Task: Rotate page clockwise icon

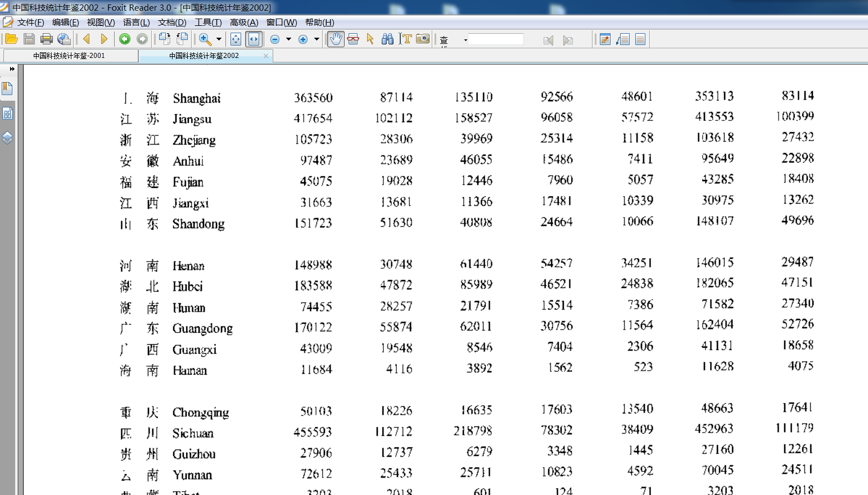Action: click(x=164, y=39)
